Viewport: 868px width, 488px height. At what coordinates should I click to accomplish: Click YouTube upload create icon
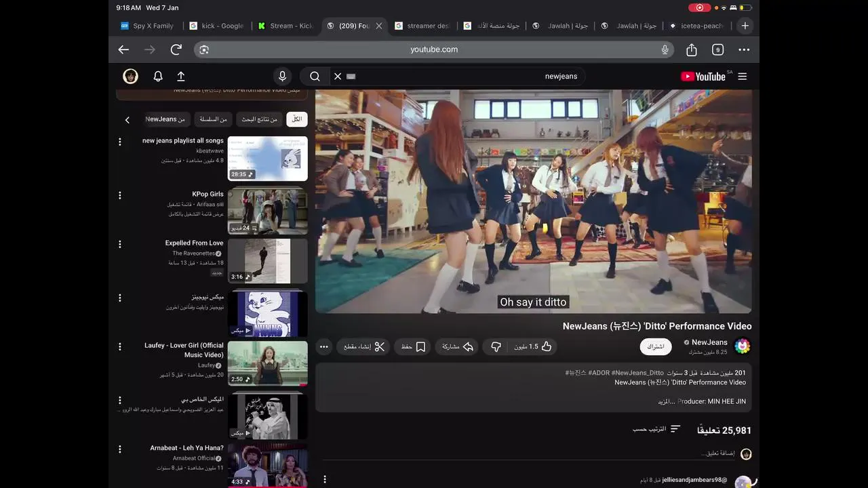pyautogui.click(x=181, y=77)
